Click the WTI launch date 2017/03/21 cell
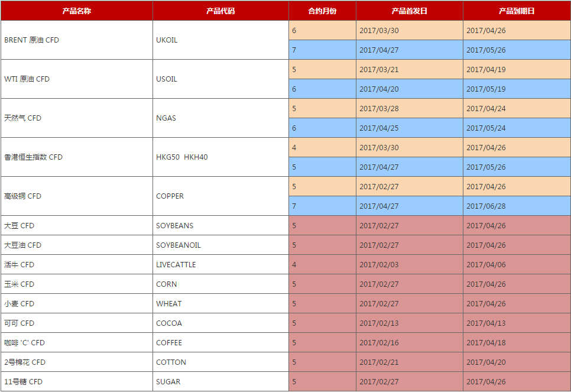Screen dimensions: 571x392 379,70
